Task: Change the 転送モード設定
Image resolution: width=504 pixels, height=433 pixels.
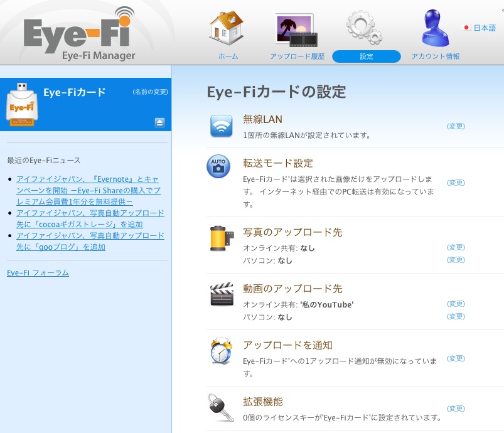Action: [456, 183]
